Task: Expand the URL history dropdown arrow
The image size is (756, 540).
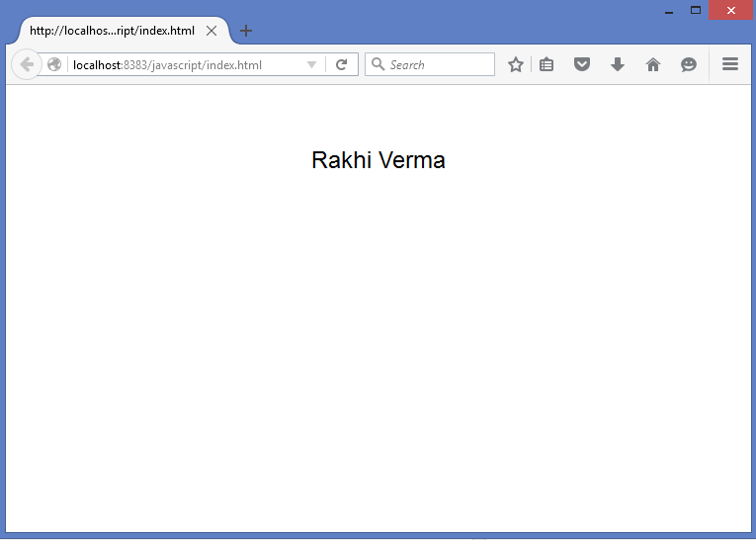Action: (x=311, y=64)
